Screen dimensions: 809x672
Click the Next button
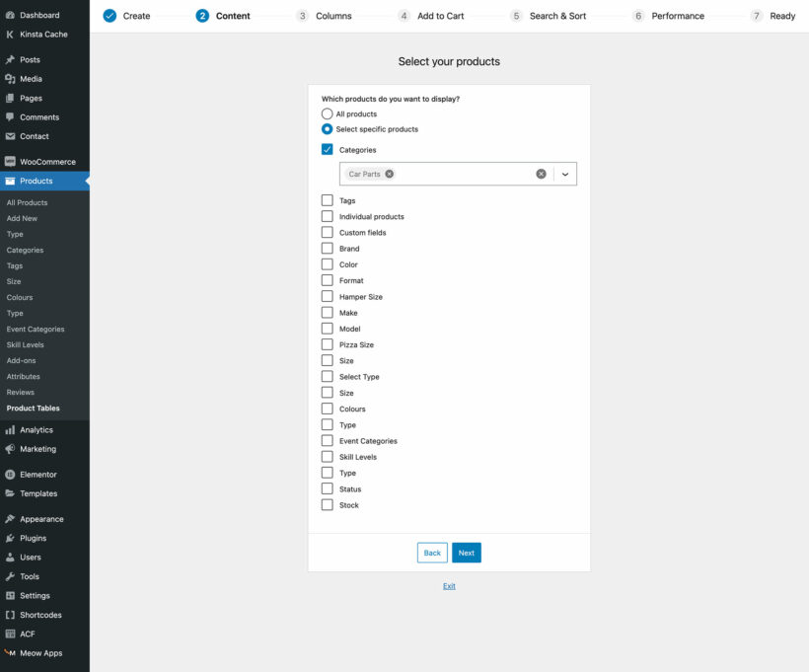[466, 553]
